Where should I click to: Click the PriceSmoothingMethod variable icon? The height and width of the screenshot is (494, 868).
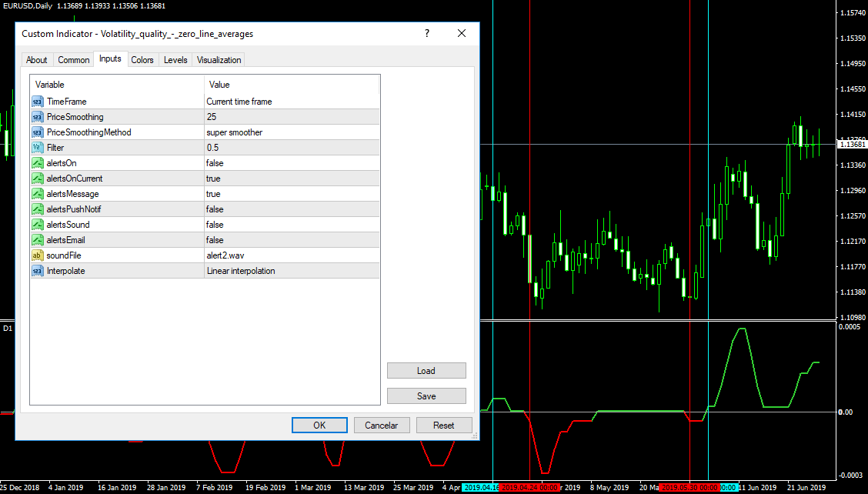point(37,132)
